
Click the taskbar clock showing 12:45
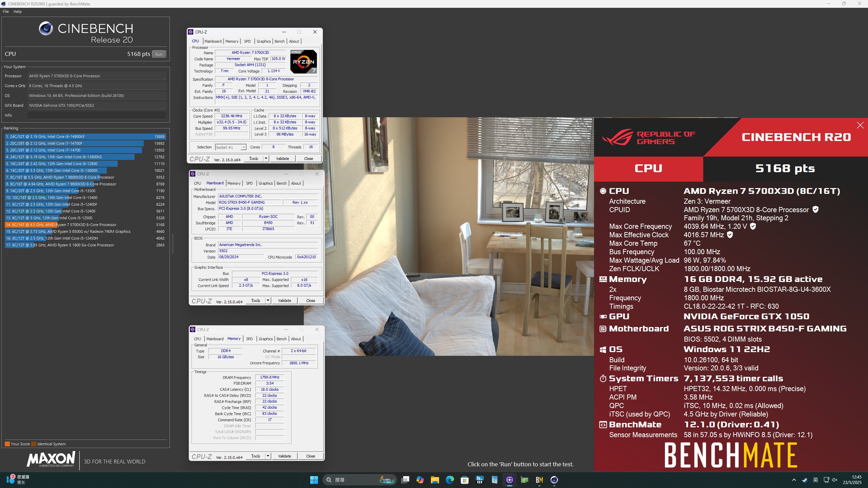pos(852,480)
